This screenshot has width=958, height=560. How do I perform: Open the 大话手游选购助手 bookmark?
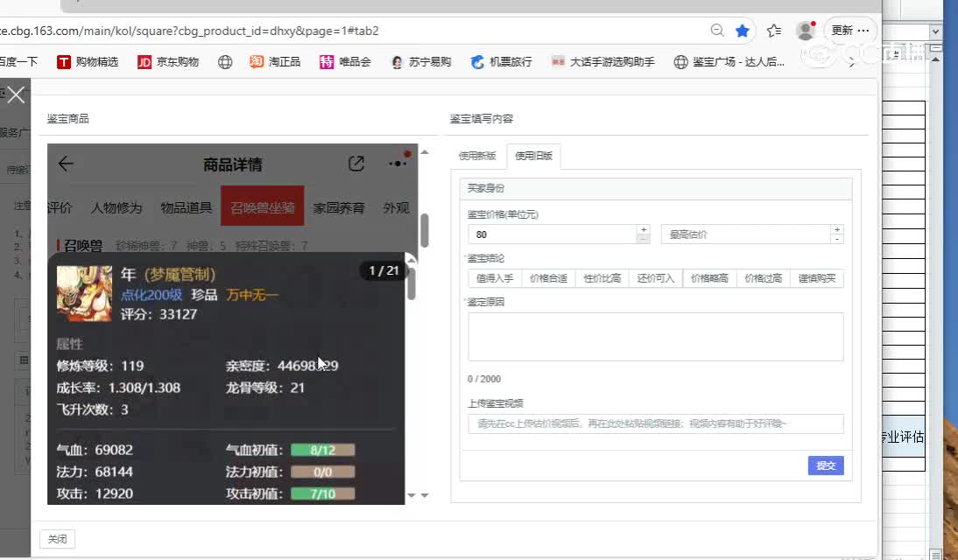tap(603, 61)
